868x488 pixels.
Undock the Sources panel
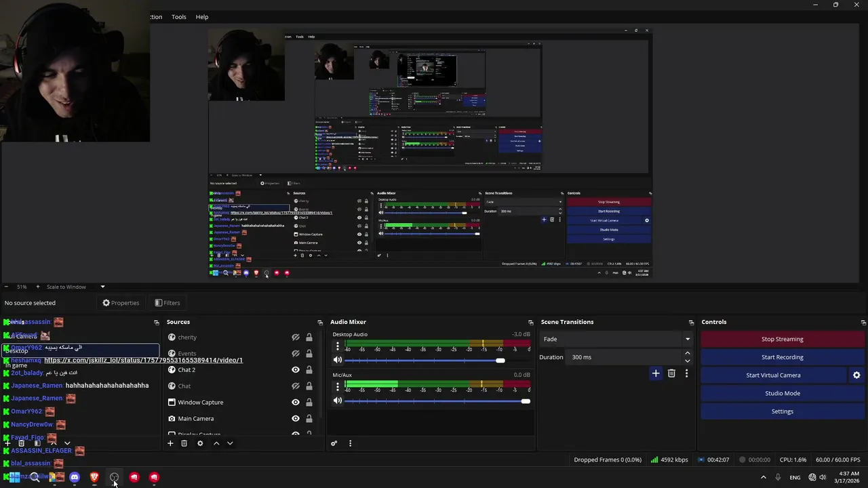pyautogui.click(x=320, y=322)
